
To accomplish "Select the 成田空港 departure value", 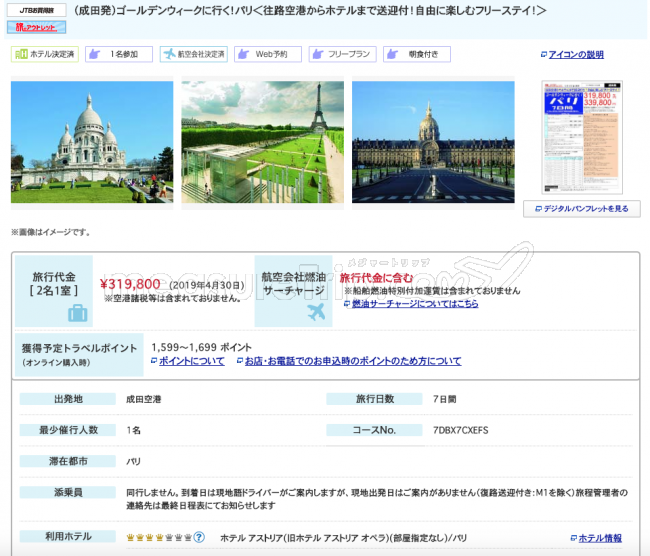I will coord(143,399).
